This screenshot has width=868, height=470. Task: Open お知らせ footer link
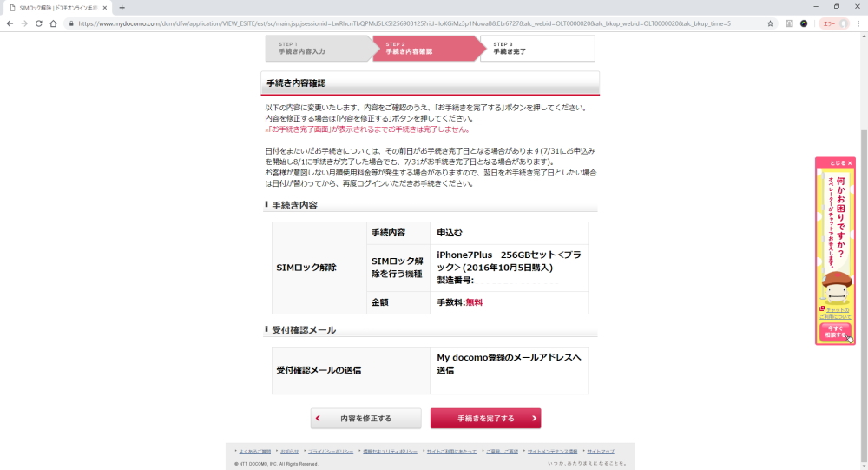(289, 452)
